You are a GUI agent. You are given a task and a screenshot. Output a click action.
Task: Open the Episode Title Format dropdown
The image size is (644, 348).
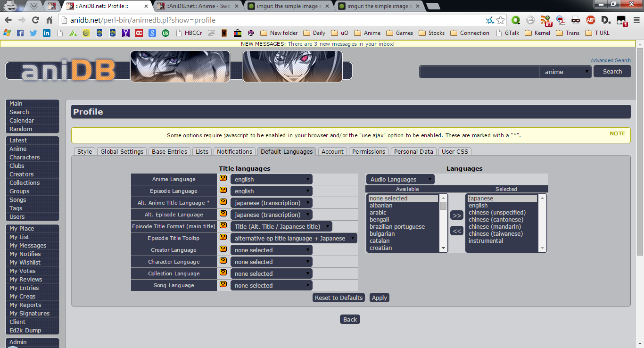click(x=281, y=226)
